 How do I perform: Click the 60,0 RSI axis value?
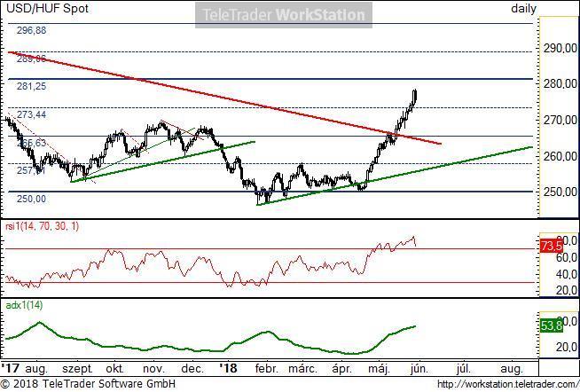coord(566,257)
